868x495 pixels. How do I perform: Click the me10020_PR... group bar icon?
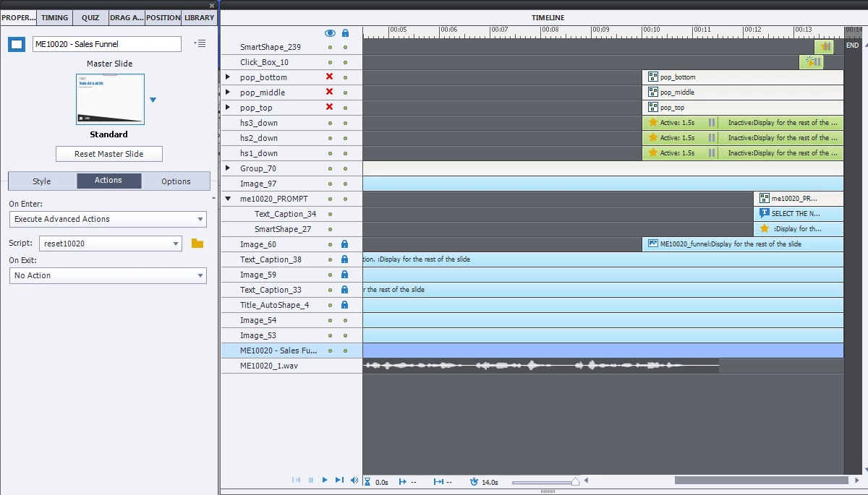click(765, 199)
